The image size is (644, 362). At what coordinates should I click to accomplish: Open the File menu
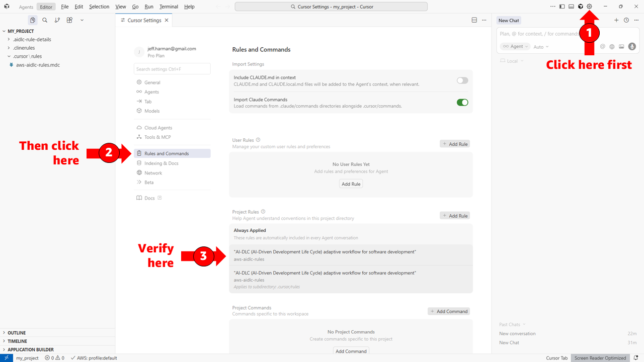tap(65, 7)
